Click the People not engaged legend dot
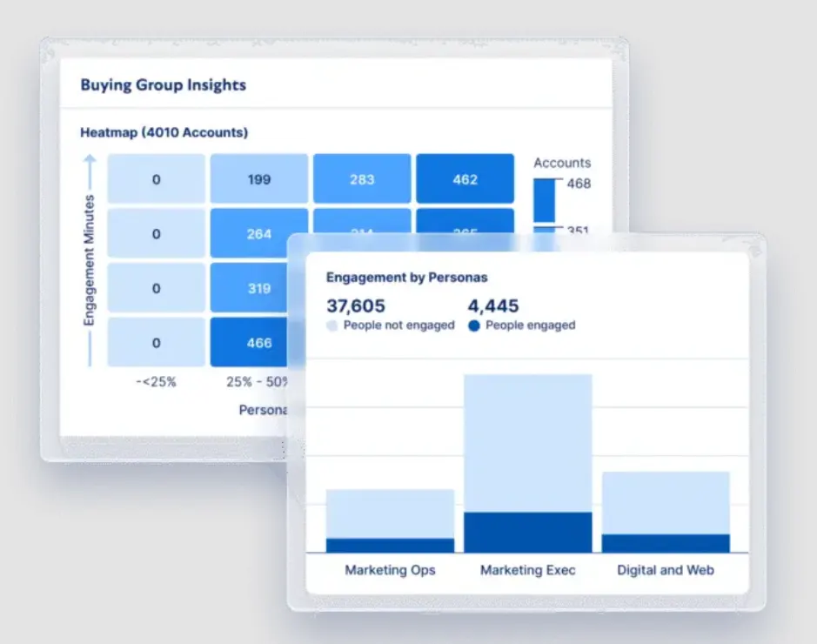This screenshot has height=644, width=817. coord(331,325)
